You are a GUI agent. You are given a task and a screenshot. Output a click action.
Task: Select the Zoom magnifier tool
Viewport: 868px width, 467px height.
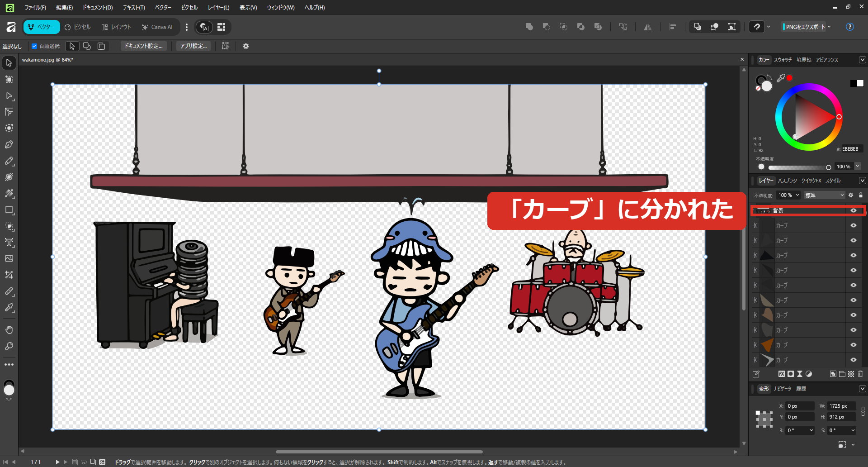[9, 346]
